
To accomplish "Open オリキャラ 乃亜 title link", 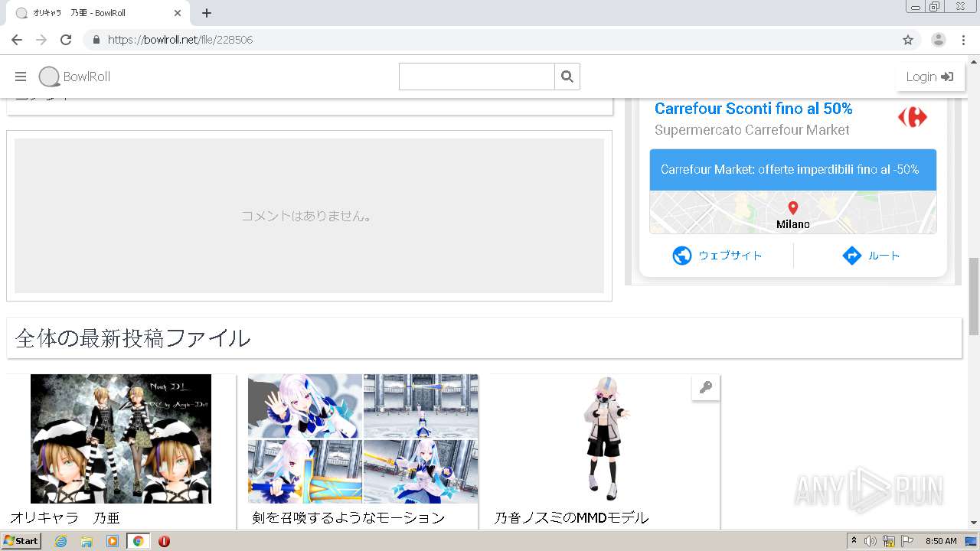I will coord(65,518).
